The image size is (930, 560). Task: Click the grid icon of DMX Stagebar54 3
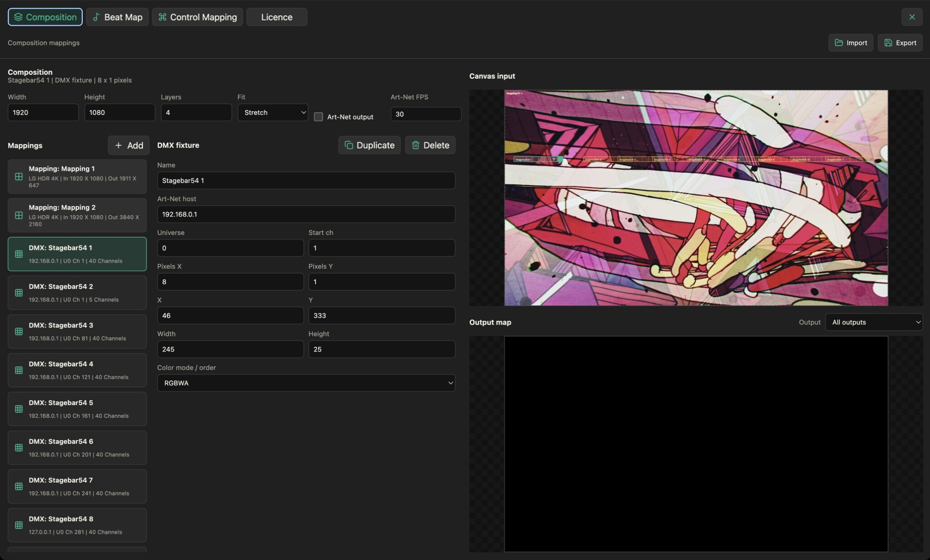(x=19, y=331)
